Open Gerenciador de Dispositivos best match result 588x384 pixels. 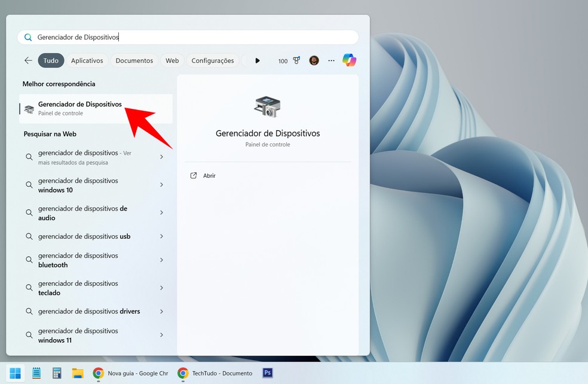coord(96,108)
